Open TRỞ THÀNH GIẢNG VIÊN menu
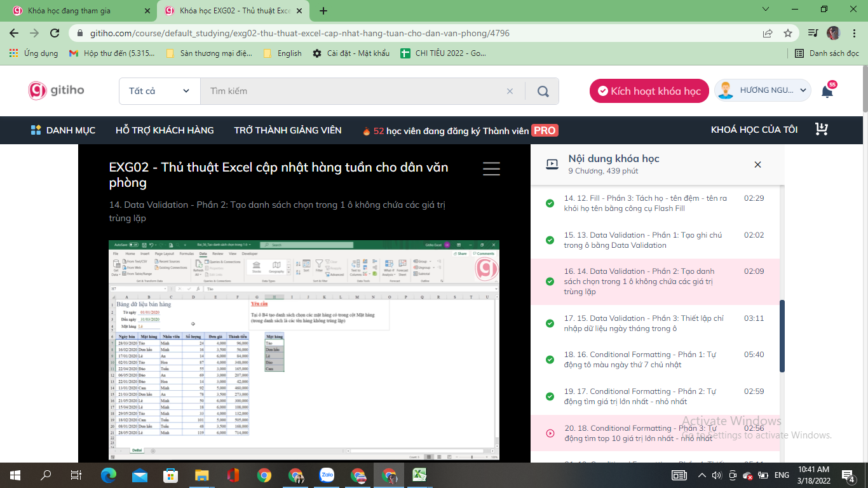This screenshot has width=868, height=488. (288, 130)
